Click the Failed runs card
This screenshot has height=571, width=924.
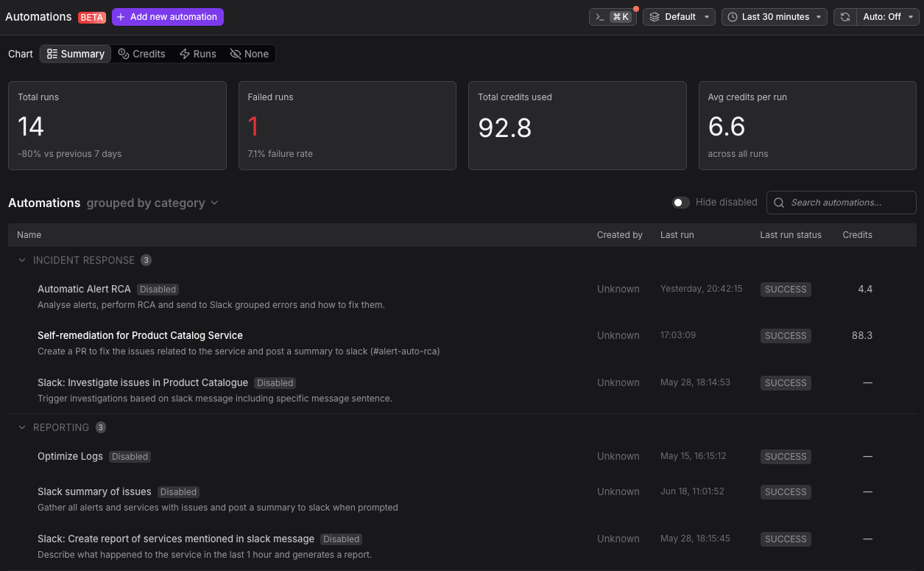[x=348, y=126]
